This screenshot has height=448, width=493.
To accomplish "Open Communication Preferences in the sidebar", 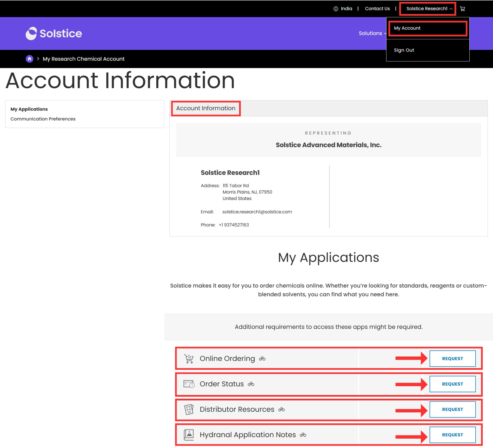I will click(x=43, y=119).
